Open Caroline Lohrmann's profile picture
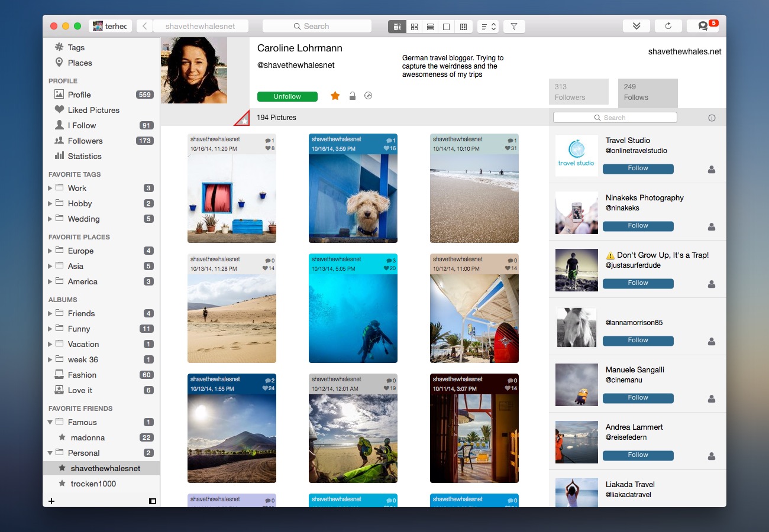769x532 pixels. tap(194, 70)
